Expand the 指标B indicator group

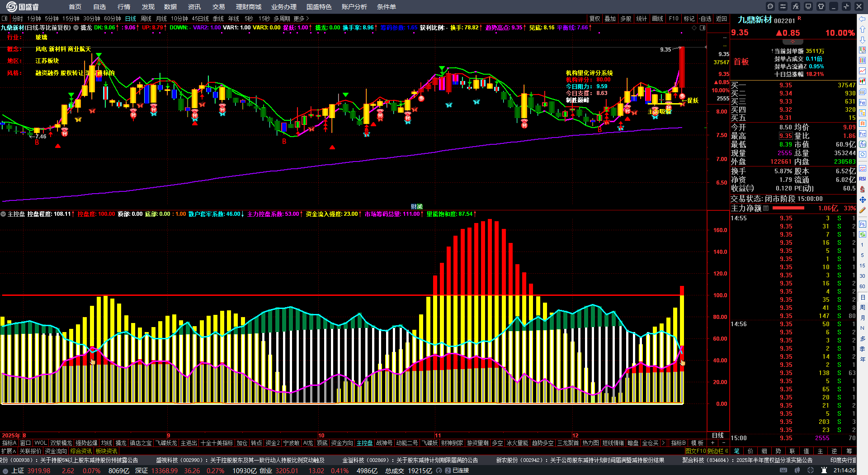[678, 443]
